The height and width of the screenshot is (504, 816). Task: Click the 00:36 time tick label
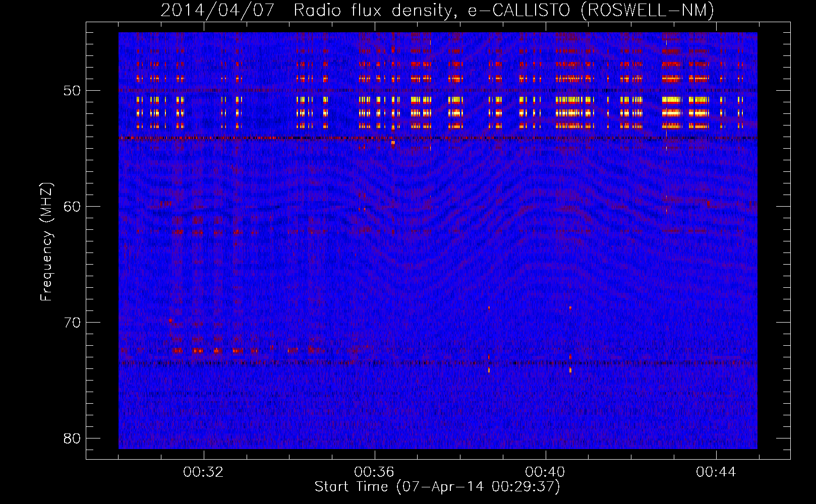click(374, 472)
